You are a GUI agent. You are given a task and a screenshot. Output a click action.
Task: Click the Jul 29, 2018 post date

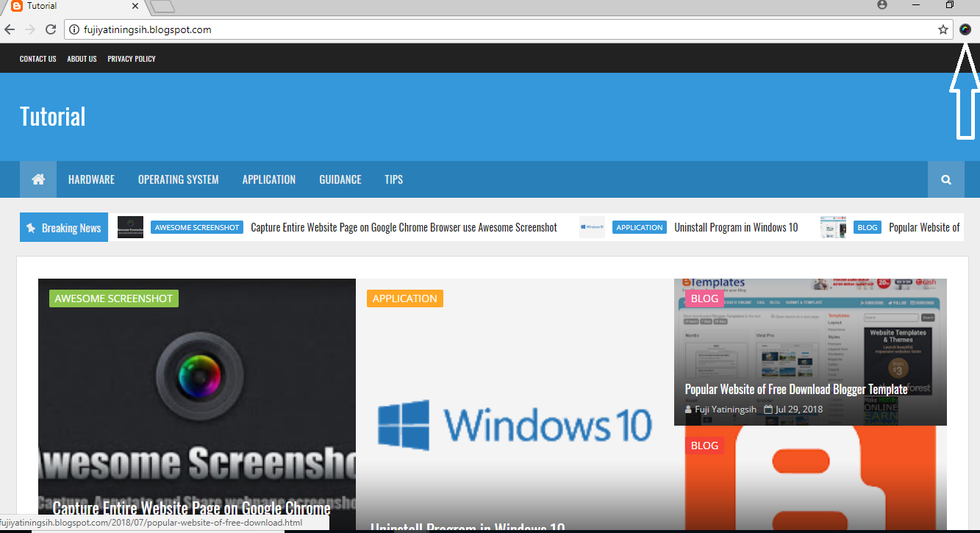(x=798, y=409)
